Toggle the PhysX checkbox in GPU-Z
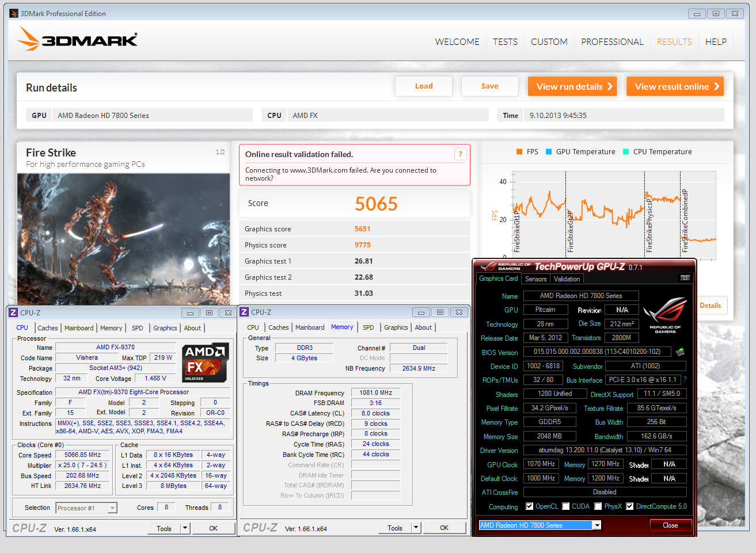 pos(598,506)
